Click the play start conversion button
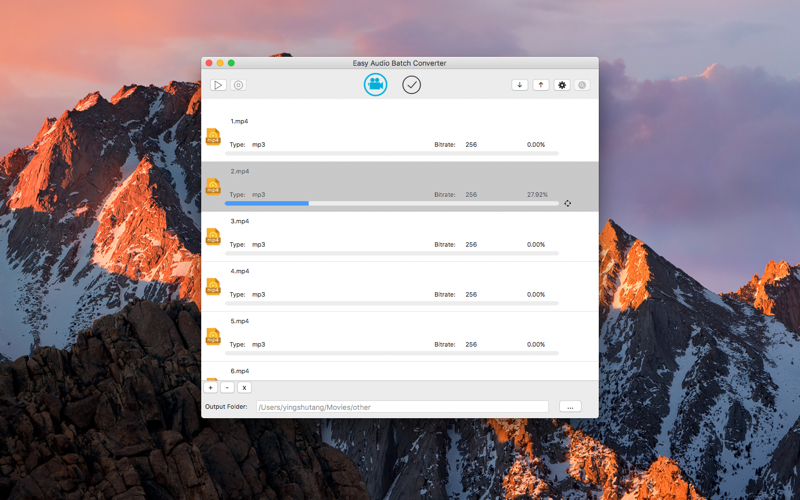This screenshot has width=800, height=500. click(x=218, y=85)
